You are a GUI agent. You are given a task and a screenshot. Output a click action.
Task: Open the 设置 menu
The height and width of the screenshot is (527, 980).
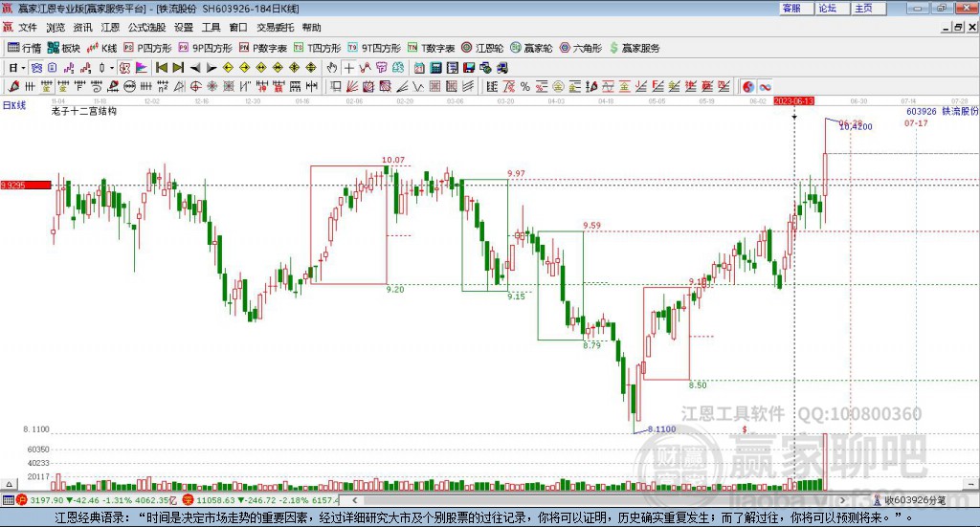point(184,28)
